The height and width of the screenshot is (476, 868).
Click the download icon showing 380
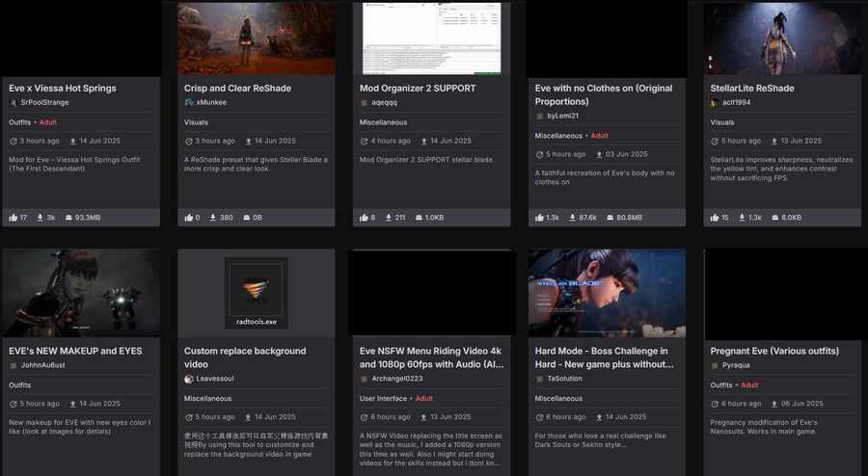(213, 218)
